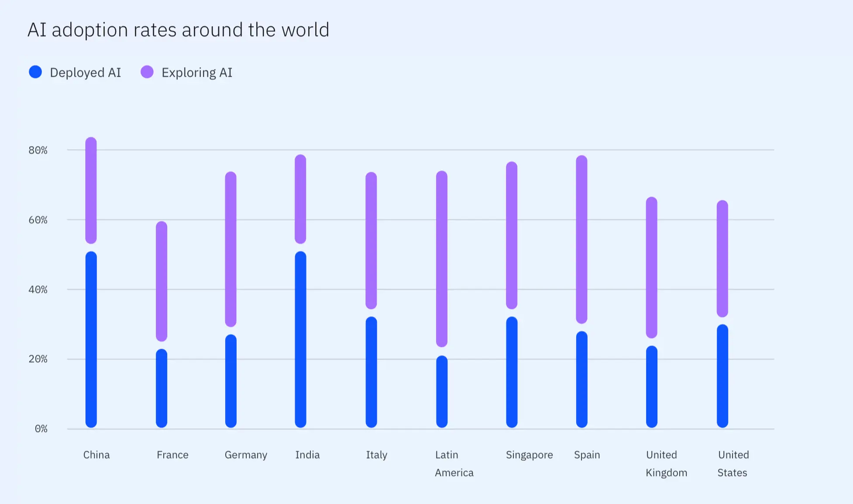Click the purple Exploring AI legend dot

(x=147, y=72)
